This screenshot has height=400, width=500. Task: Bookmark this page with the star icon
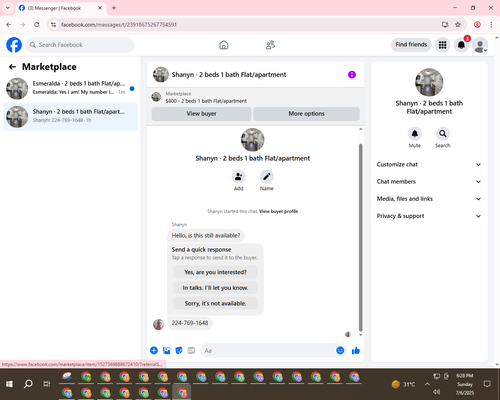click(x=458, y=25)
